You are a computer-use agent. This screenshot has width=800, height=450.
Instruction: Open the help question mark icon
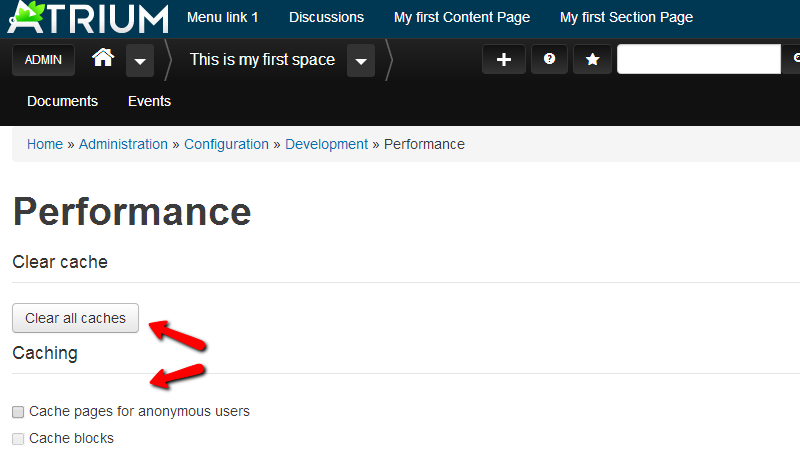tap(550, 60)
